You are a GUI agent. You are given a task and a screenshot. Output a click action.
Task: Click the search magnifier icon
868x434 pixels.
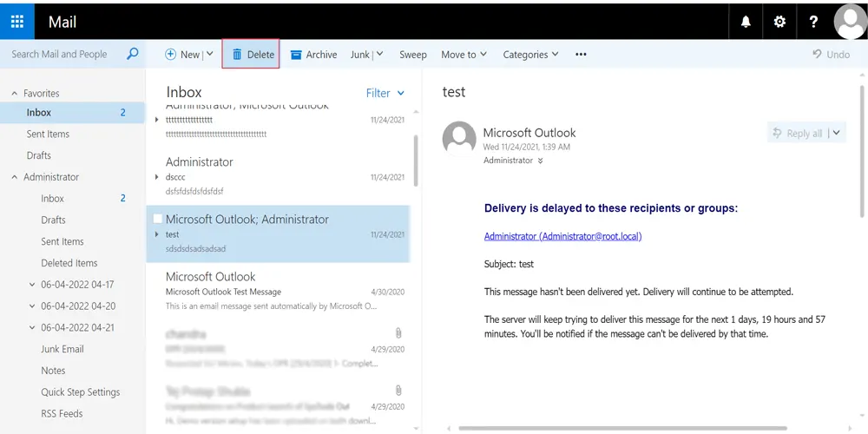point(133,54)
